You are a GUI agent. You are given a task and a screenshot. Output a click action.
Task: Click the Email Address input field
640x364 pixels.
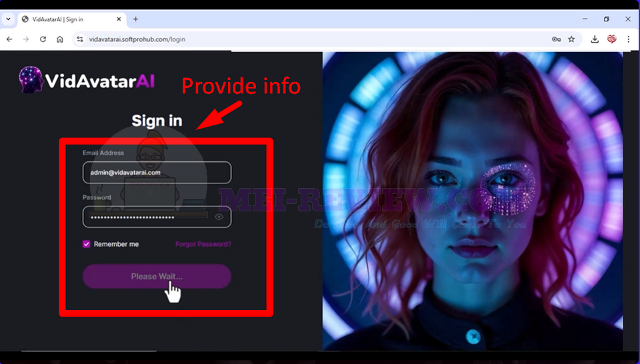157,173
